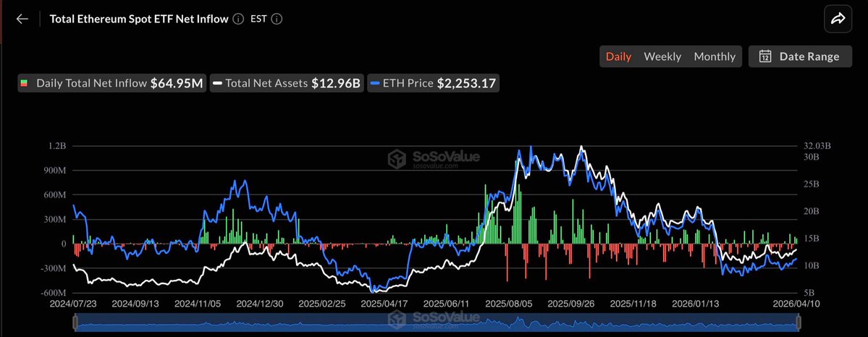Click info icon beside chart title
The image size is (868, 337).
point(238,20)
